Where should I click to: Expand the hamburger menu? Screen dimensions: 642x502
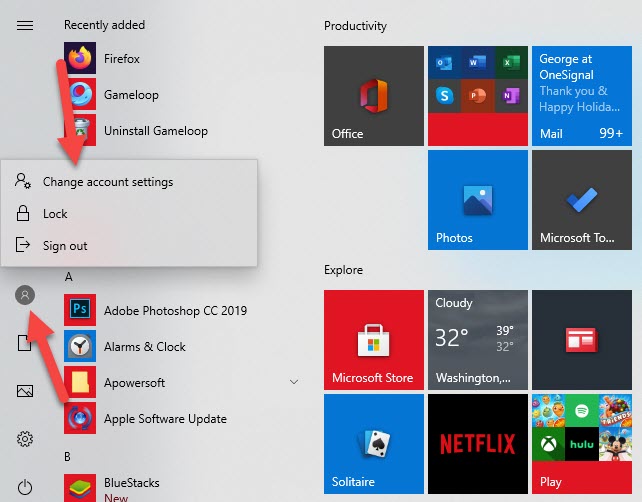coord(26,25)
